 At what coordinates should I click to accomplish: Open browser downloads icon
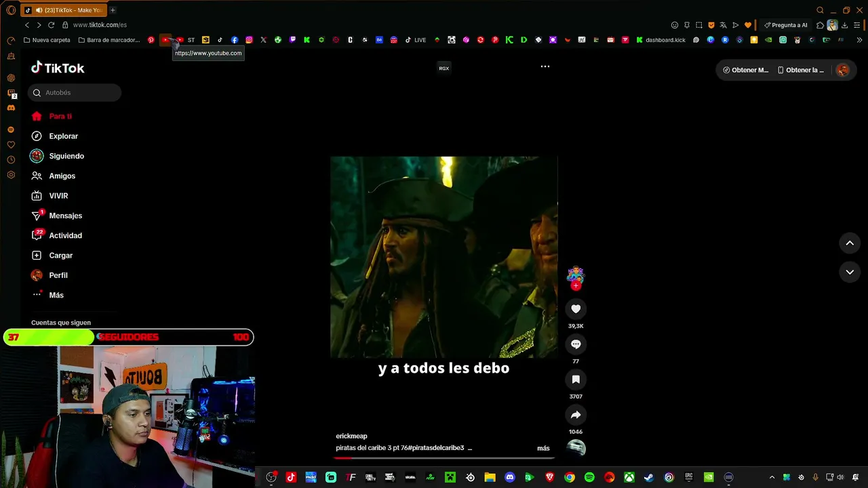pyautogui.click(x=845, y=25)
